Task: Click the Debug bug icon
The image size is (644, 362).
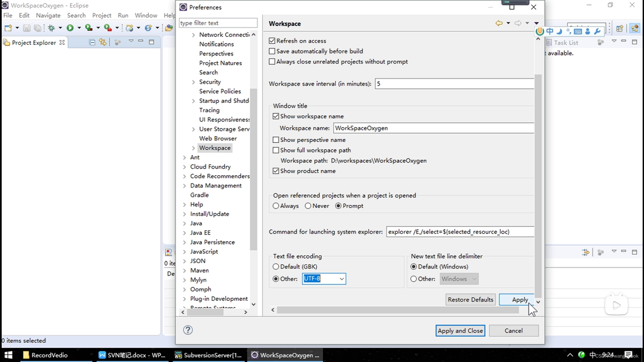Action: click(x=51, y=28)
